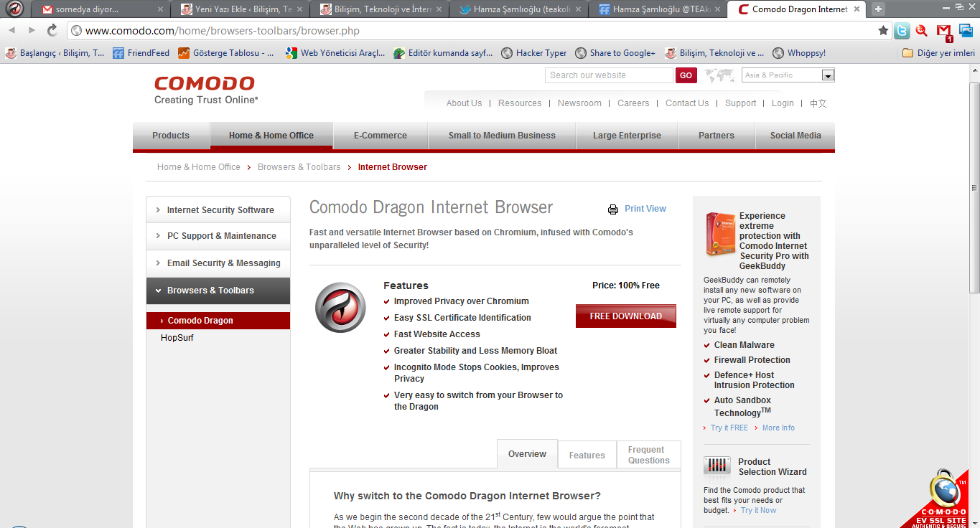
Task: Click the COMODO Creating Trust Online logo
Action: [x=206, y=90]
